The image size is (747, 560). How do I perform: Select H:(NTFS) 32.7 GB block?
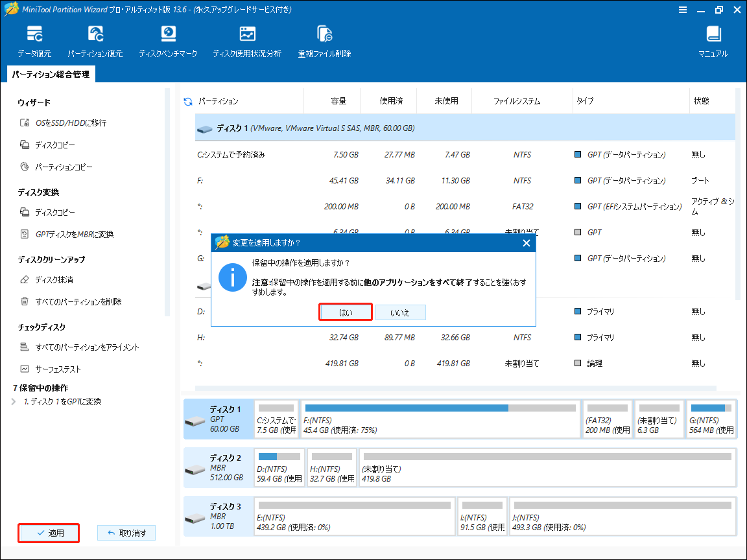331,468
